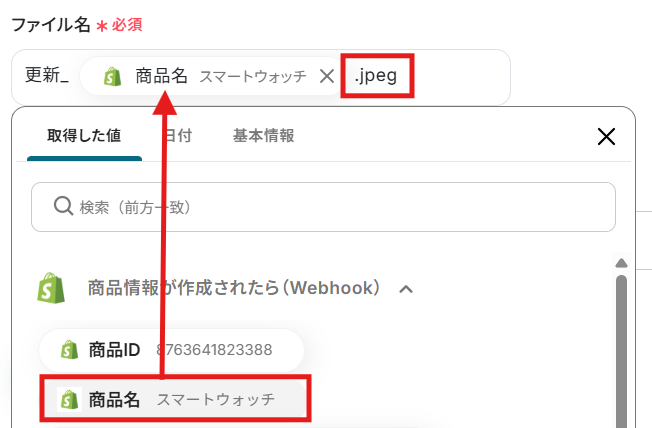Choose 商品名 スマートウォッチ from the list
Screen dimensions: 652x428
click(x=175, y=399)
